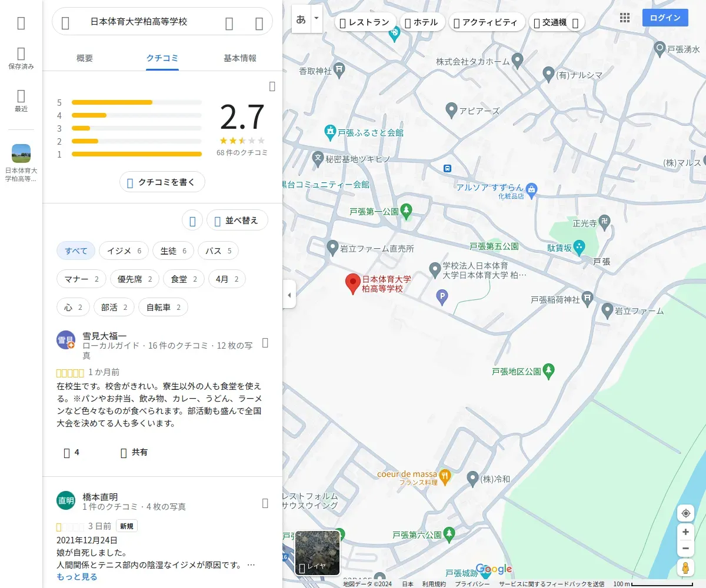Toggle the 自転車 2 filter chip
The width and height of the screenshot is (706, 588).
click(163, 308)
